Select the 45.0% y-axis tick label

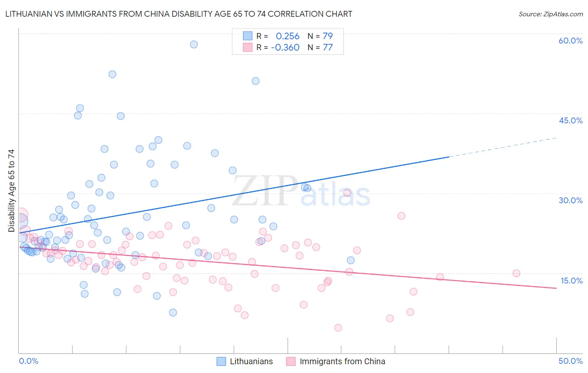tap(570, 120)
